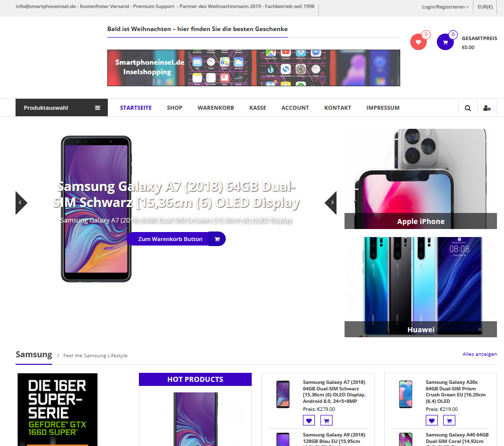504x446 pixels.
Task: Open the wishlist heart icon in header
Action: [x=418, y=42]
